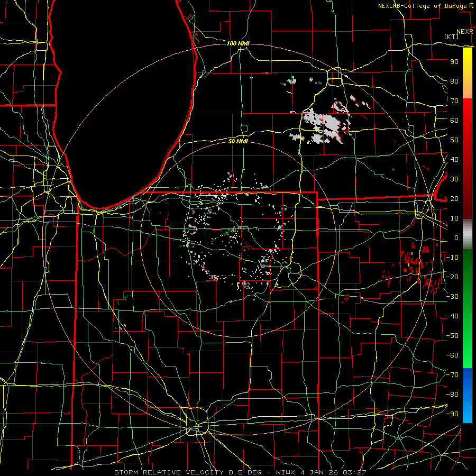Select the dark blue segment of the color bar
The image size is (476, 476).
point(467,378)
